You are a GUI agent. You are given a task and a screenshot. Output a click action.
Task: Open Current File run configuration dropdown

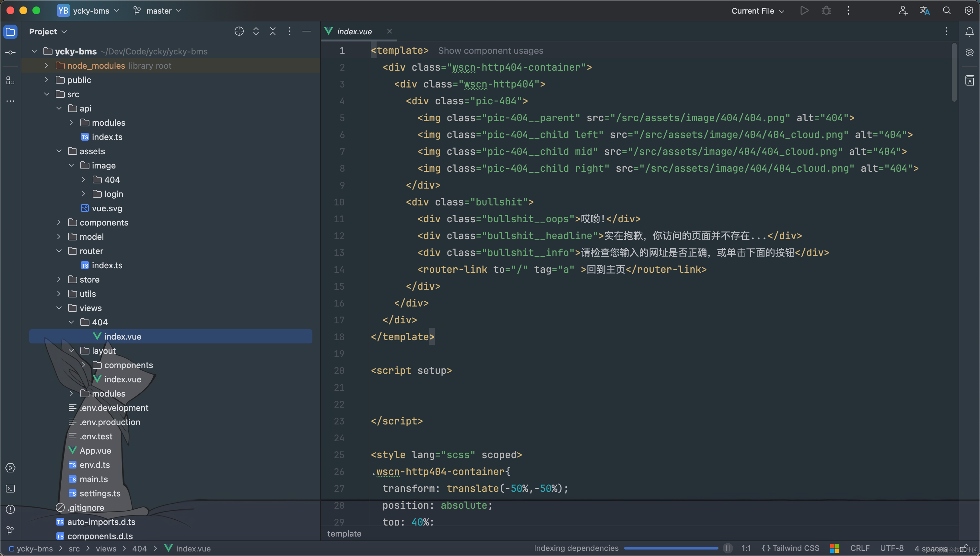pyautogui.click(x=758, y=11)
